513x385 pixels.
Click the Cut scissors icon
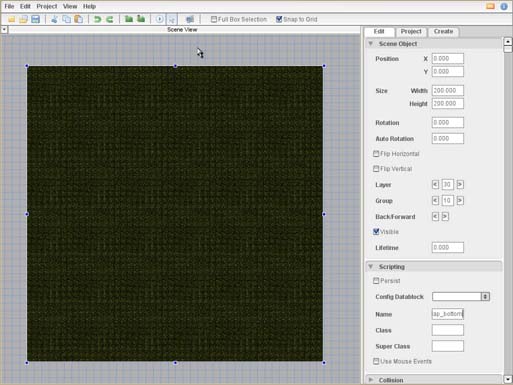(x=54, y=19)
